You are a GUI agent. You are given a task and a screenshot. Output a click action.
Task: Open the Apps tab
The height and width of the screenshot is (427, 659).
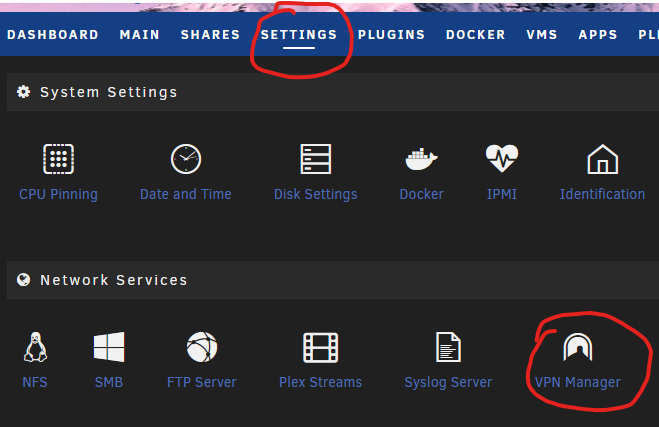click(598, 34)
